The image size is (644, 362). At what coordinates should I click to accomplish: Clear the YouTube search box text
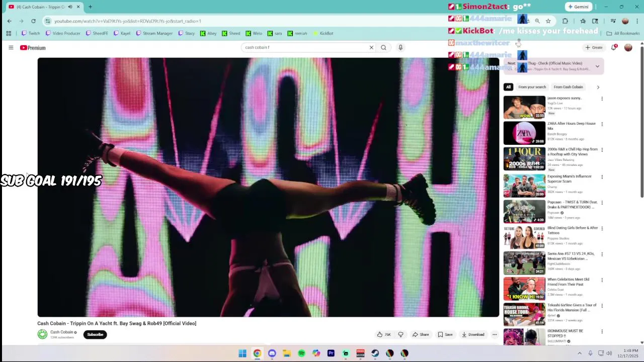tap(371, 47)
